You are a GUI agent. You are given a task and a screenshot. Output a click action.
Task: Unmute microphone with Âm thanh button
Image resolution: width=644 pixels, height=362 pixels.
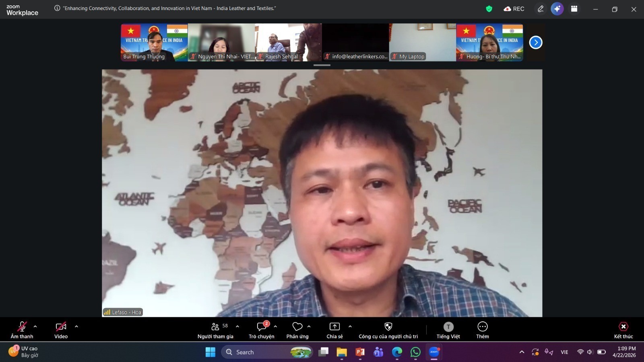(22, 327)
